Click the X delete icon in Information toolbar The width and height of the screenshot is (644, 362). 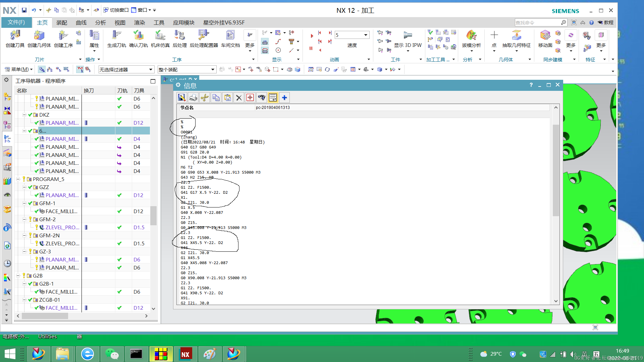pyautogui.click(x=239, y=98)
